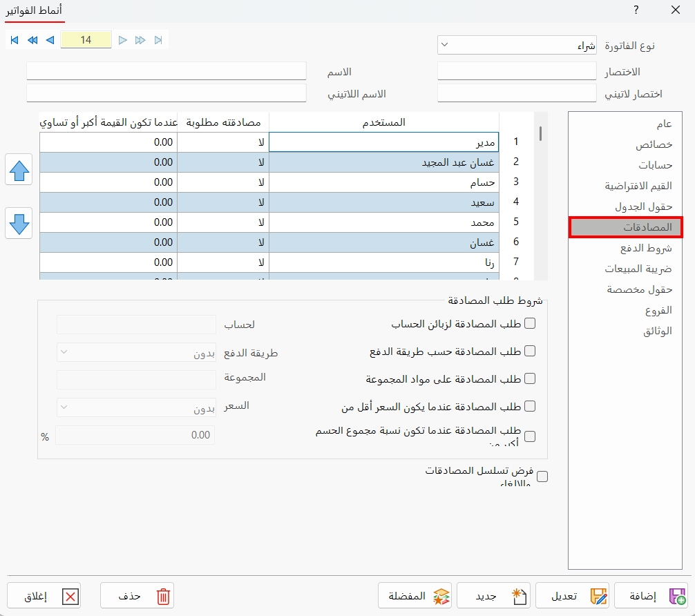Click the جديد new button
The height and width of the screenshot is (616, 695).
pyautogui.click(x=493, y=595)
